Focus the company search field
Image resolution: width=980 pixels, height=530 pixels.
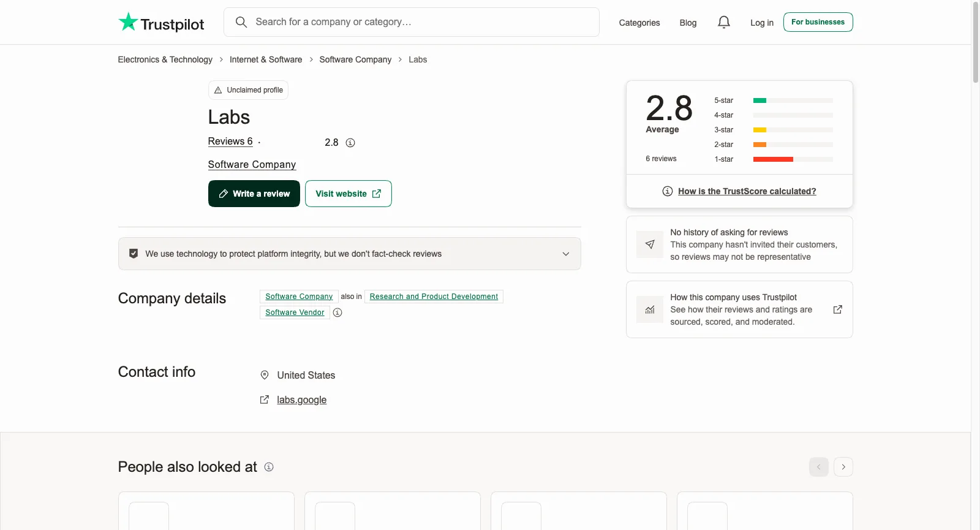click(412, 22)
